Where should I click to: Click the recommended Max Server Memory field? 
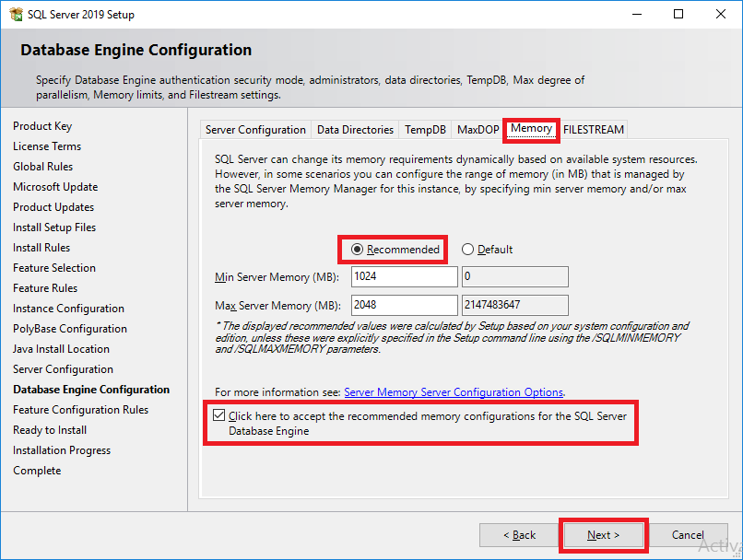click(404, 305)
